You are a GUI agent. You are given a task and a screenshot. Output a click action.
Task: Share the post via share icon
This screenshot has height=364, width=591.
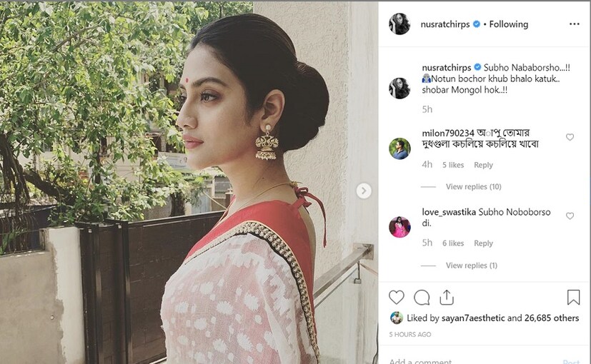(x=447, y=298)
